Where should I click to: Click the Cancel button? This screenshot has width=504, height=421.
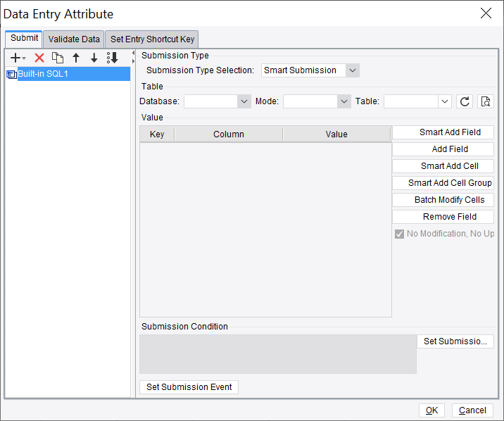(472, 410)
